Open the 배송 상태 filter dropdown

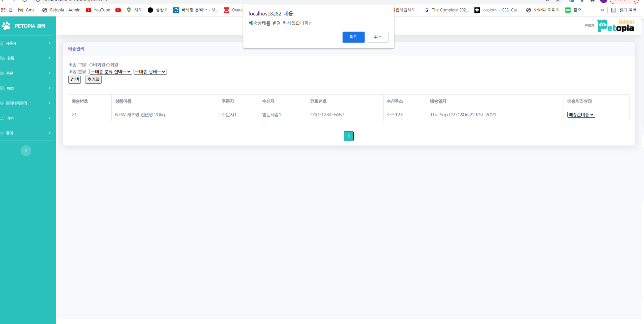click(150, 72)
